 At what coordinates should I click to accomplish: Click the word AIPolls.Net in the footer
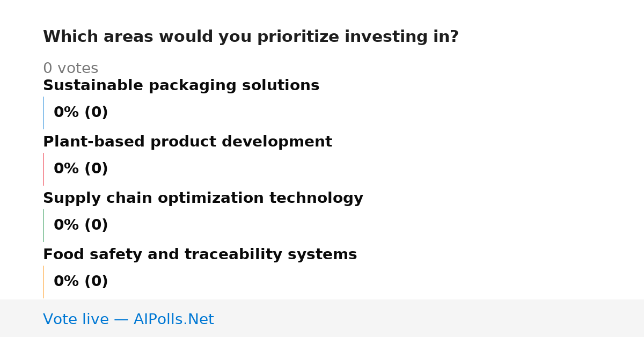click(x=173, y=320)
